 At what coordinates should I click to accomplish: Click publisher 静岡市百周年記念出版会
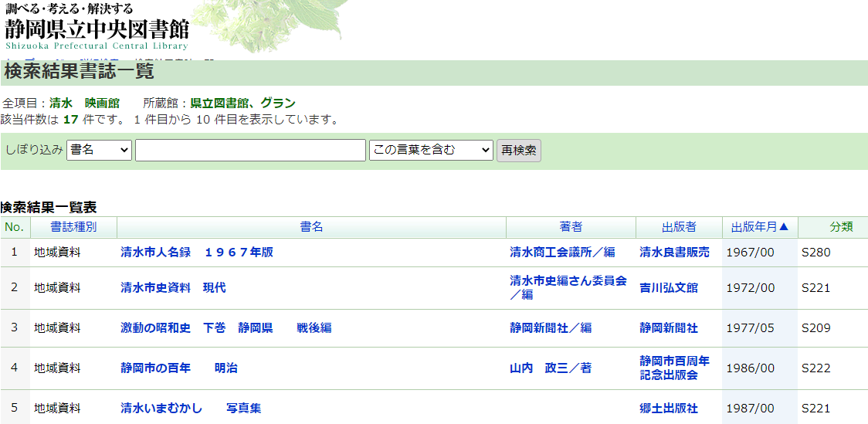click(674, 368)
